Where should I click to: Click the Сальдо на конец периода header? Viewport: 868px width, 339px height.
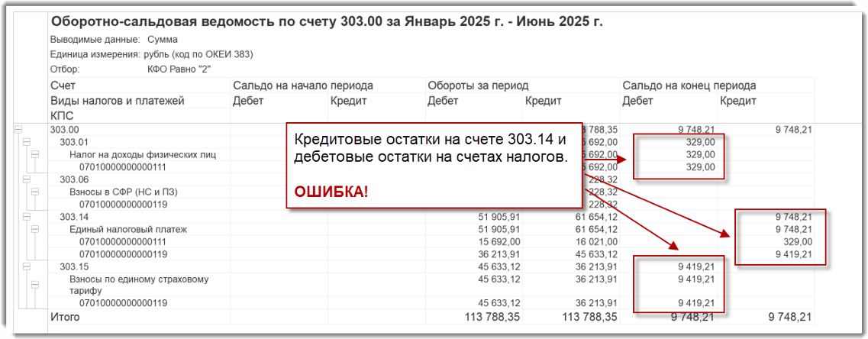(x=689, y=86)
